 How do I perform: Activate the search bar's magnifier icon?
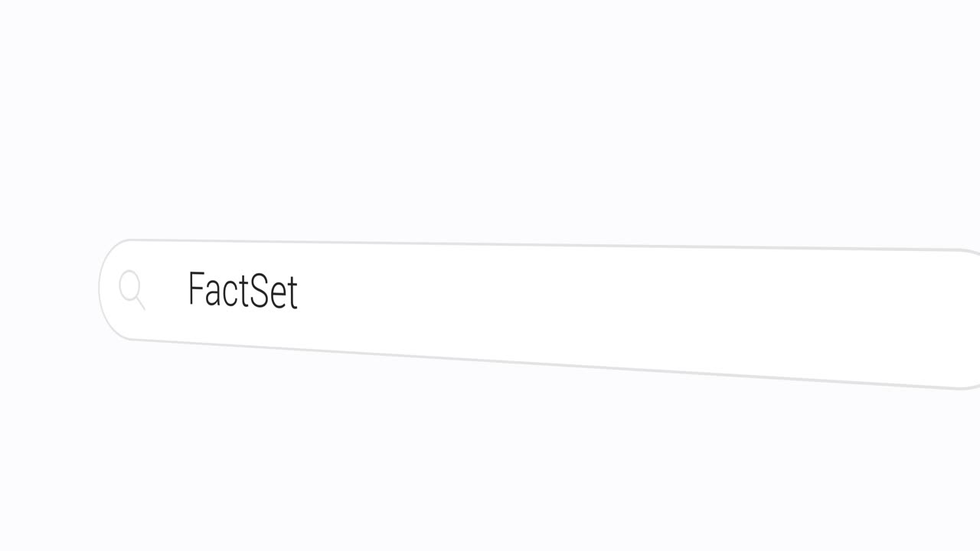132,289
